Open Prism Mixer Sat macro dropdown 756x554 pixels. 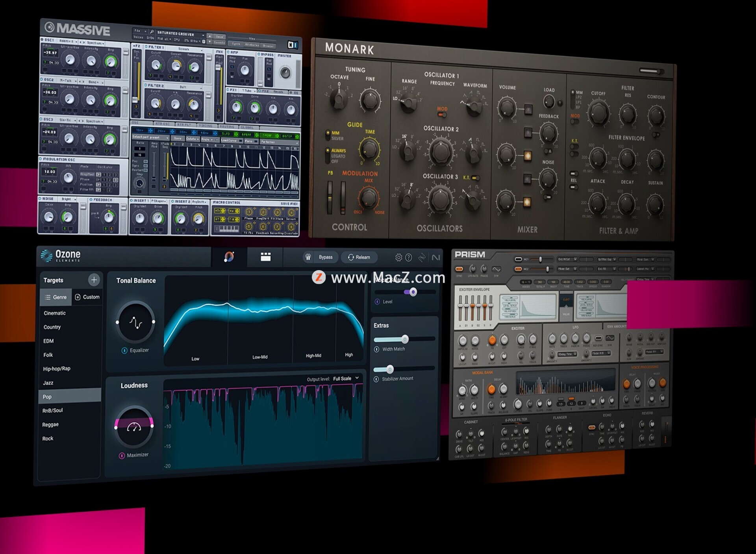(567, 269)
